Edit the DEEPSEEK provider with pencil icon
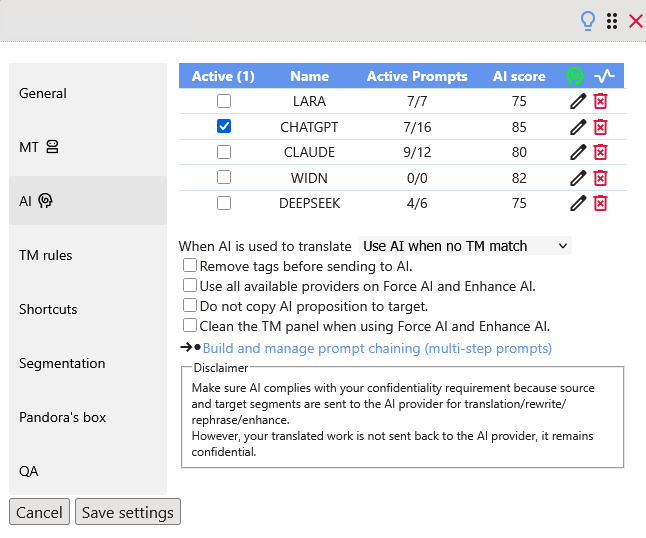646x538 pixels. 578,203
